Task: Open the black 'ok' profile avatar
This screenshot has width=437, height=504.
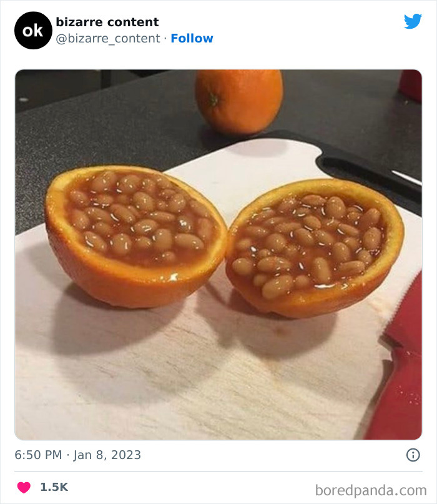Action: pyautogui.click(x=32, y=30)
